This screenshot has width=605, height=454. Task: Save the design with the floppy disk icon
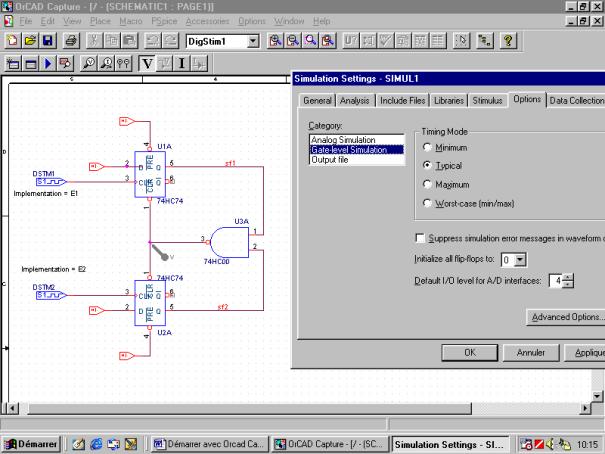pyautogui.click(x=47, y=41)
